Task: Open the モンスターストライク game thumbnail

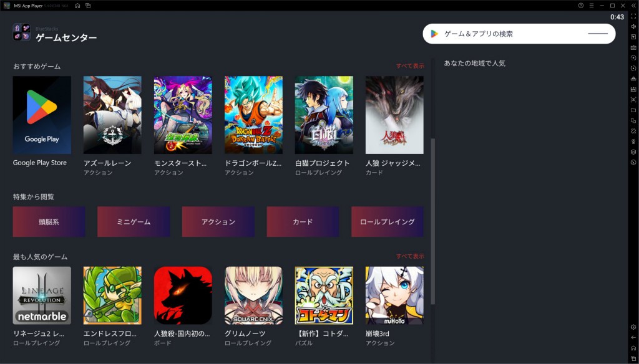Action: point(183,115)
